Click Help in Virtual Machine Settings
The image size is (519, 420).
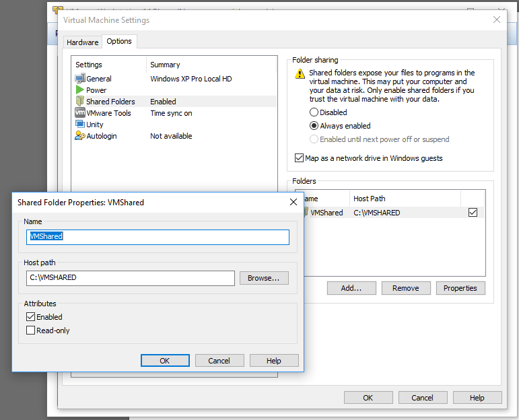point(477,398)
